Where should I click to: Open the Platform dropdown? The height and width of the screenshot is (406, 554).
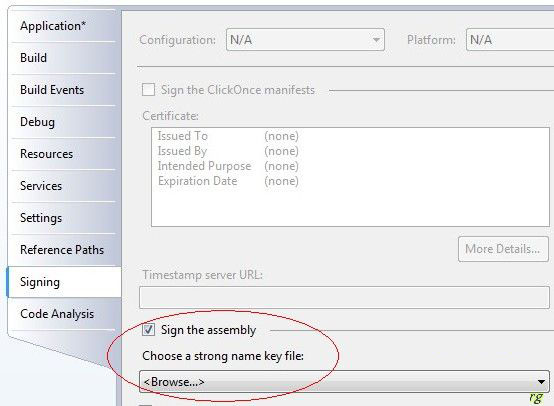point(510,40)
